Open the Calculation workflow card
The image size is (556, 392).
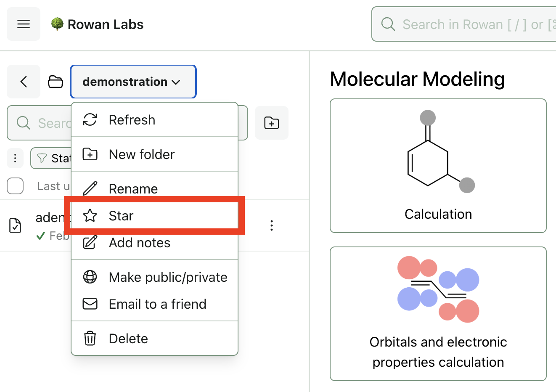[438, 166]
